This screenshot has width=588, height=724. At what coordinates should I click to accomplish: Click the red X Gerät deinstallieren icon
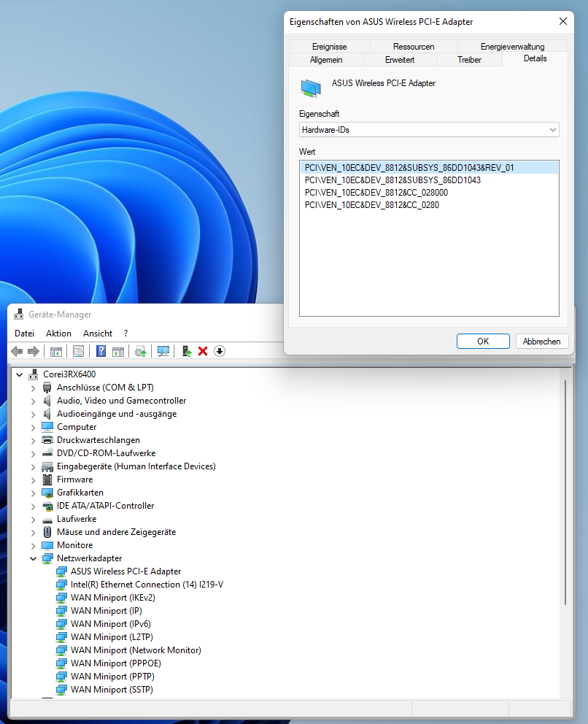(204, 351)
